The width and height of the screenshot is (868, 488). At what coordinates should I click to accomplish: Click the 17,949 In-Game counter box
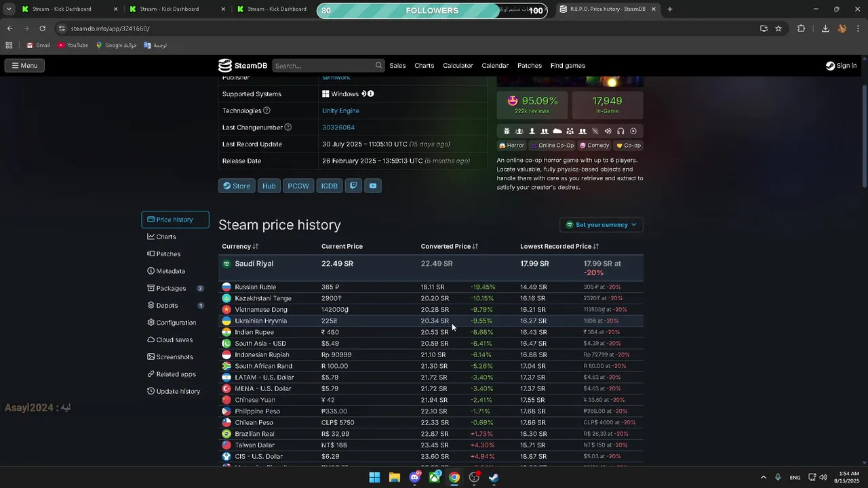pos(608,105)
